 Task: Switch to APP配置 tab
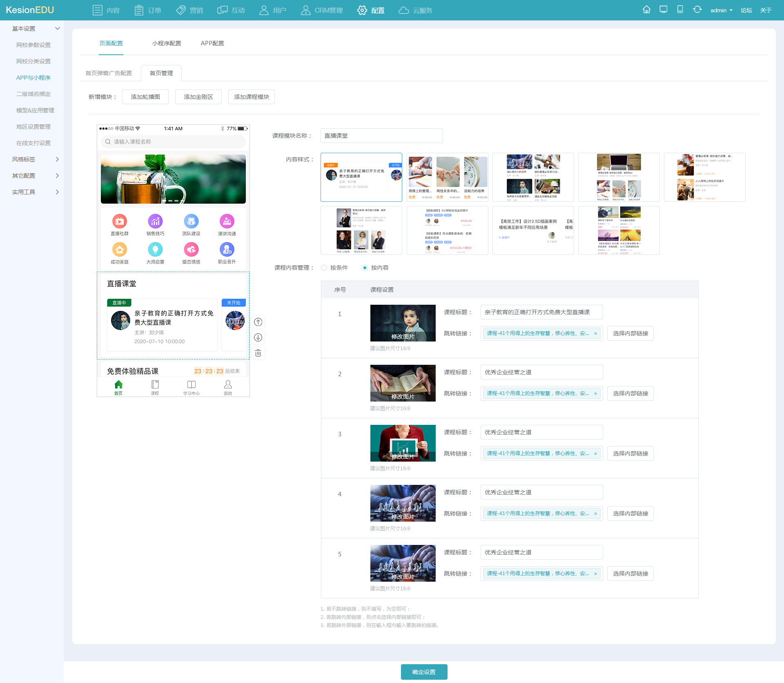tap(212, 42)
